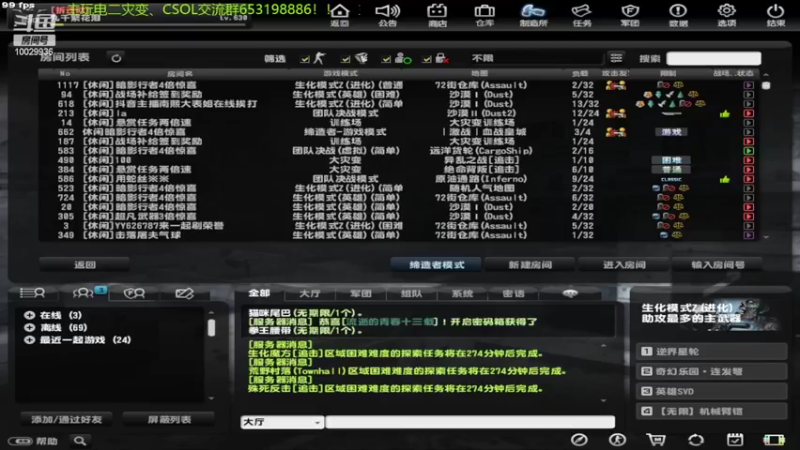
Task: Click chat log scroll-down arrow
Action: pyautogui.click(x=604, y=401)
